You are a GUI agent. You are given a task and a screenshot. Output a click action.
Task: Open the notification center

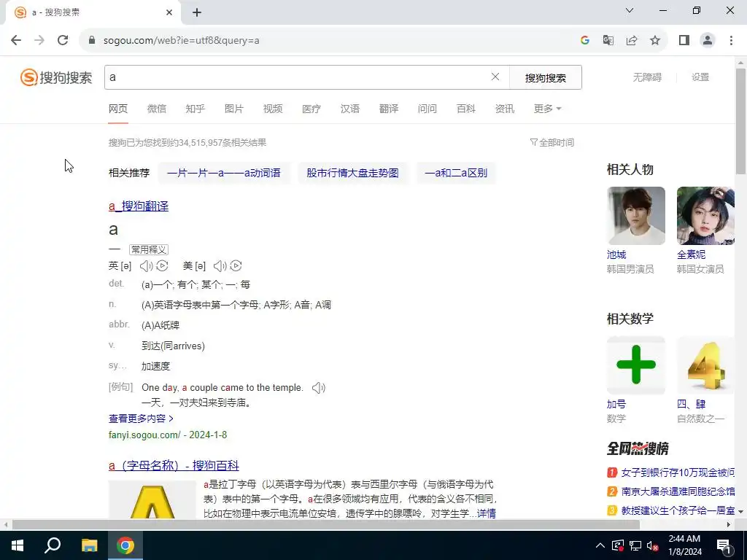point(724,545)
